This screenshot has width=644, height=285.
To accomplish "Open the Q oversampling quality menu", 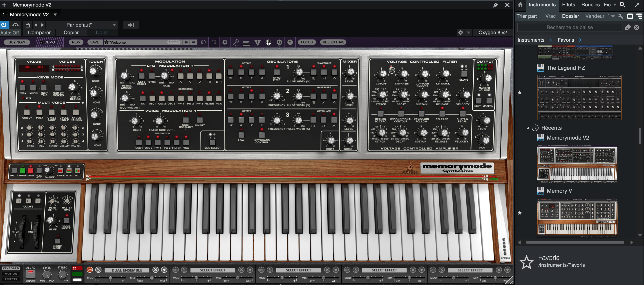I will (x=279, y=42).
